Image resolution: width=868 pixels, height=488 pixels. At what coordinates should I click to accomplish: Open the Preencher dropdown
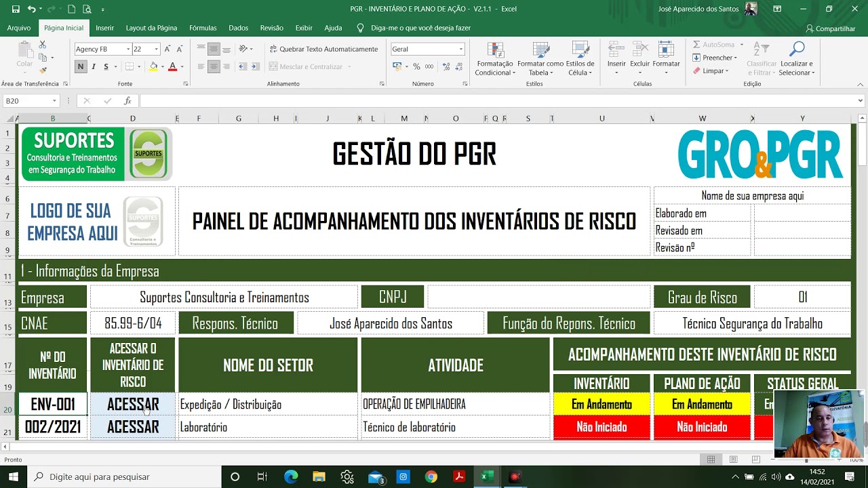[715, 58]
